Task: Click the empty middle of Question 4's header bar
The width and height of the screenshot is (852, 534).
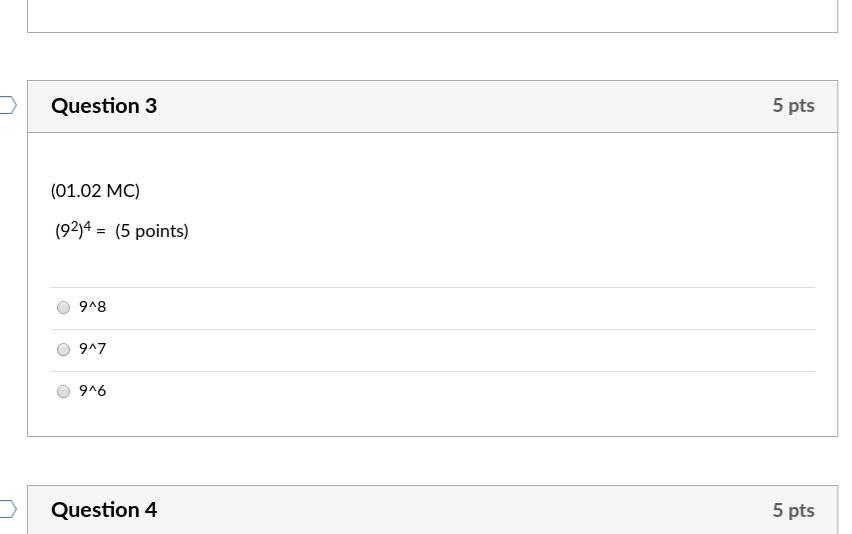Action: click(450, 510)
